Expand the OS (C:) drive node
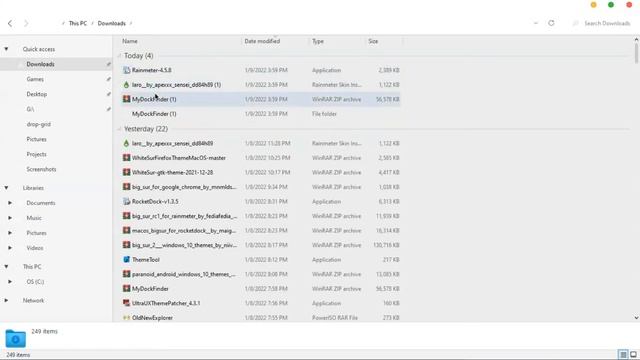The height and width of the screenshot is (360, 640). coord(10,282)
